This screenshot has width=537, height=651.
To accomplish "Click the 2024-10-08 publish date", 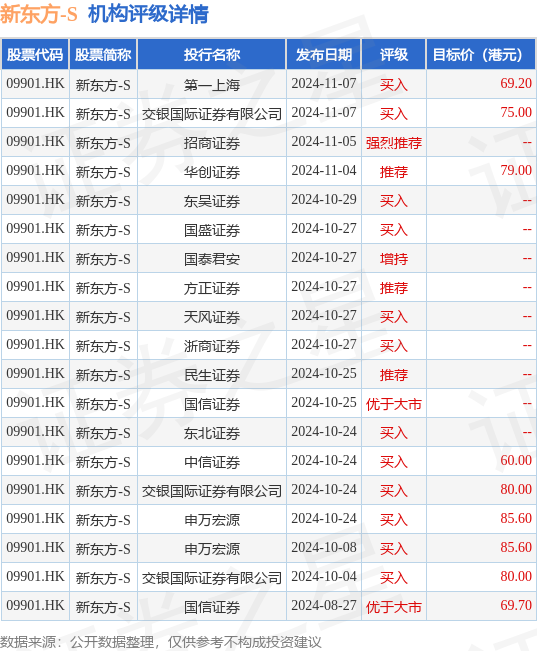I will pyautogui.click(x=324, y=548).
